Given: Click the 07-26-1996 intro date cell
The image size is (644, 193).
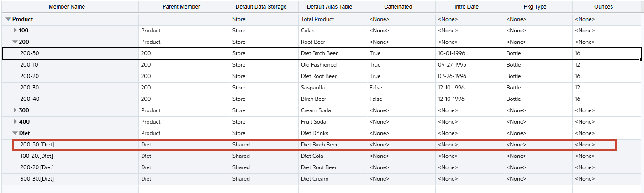Looking at the screenshot, I should 451,76.
